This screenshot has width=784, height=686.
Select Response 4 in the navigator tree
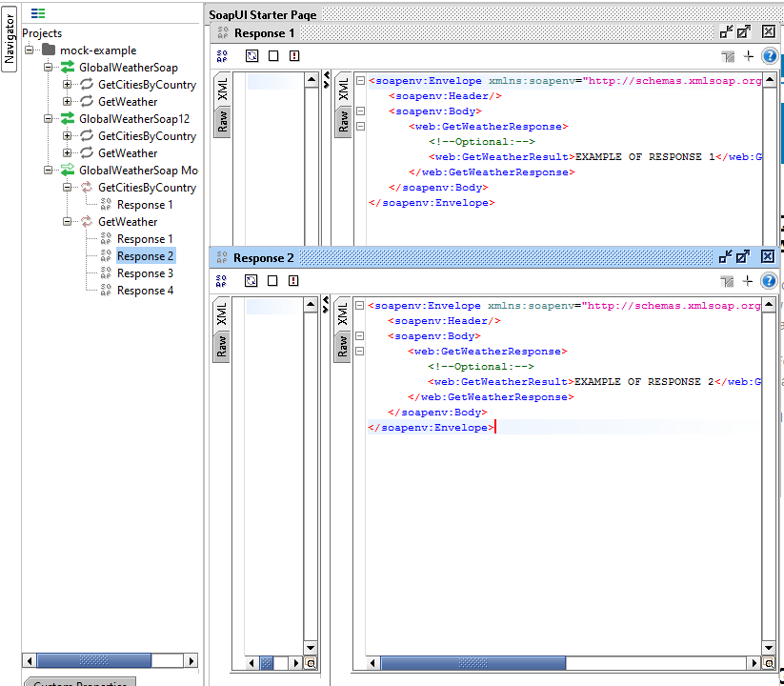tap(144, 290)
